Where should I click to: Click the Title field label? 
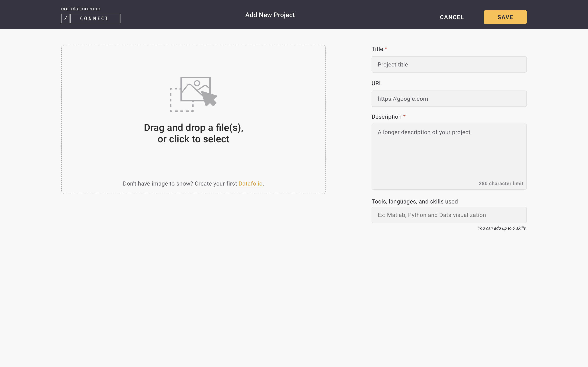[377, 49]
